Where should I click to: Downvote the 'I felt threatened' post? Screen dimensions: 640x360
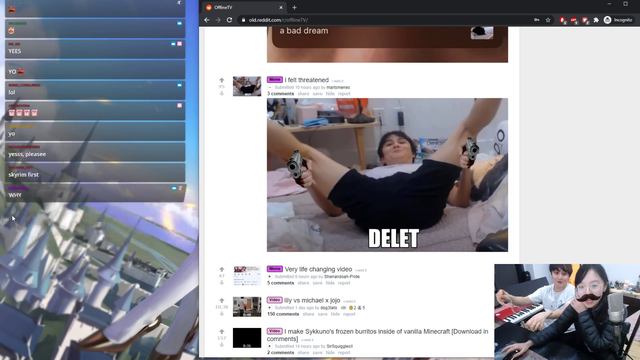[222, 93]
